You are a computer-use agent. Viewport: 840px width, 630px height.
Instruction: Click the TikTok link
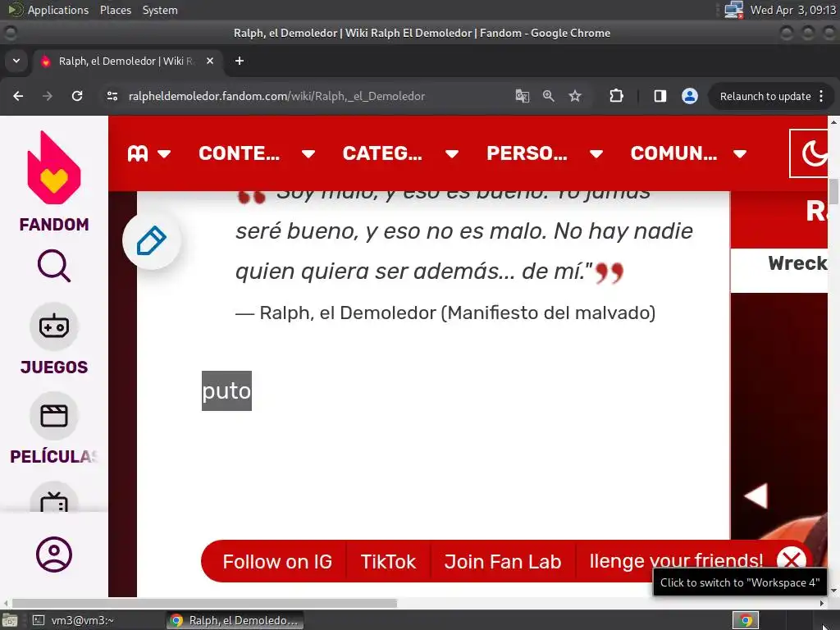pos(388,561)
